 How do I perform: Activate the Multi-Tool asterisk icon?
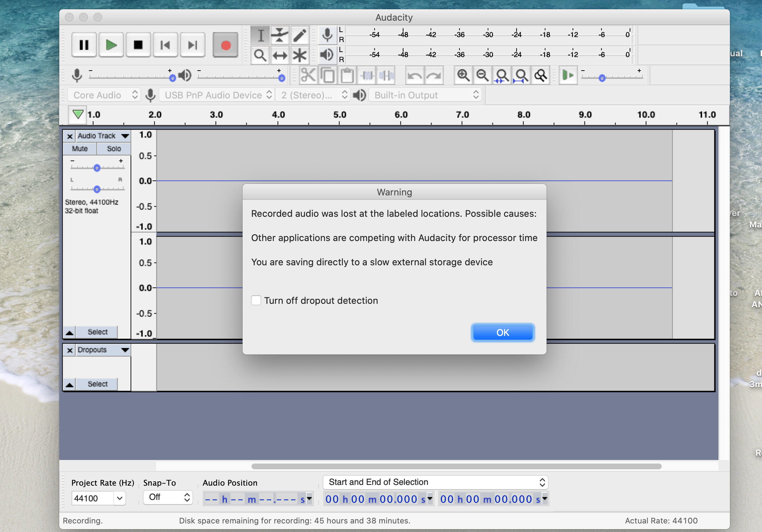[x=300, y=55]
